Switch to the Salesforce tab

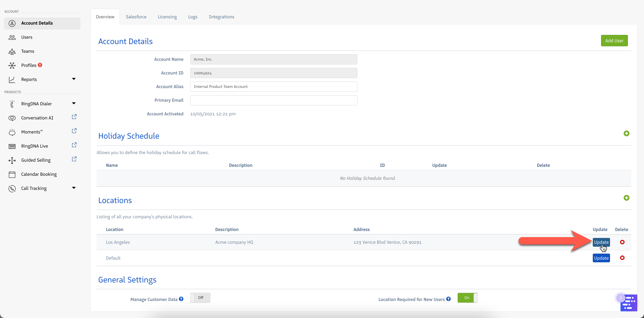(x=136, y=17)
